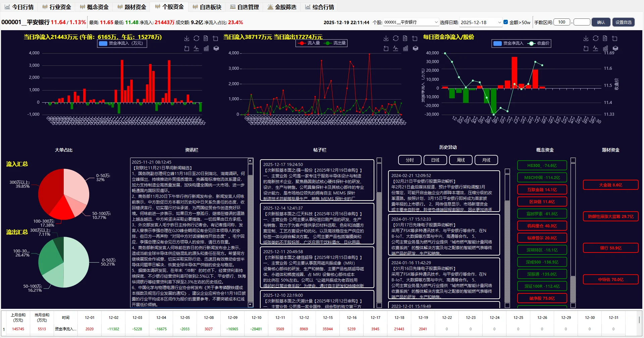Switch the inflow/outflow chart to bar chart
The height and width of the screenshot is (338, 644).
tap(406, 48)
